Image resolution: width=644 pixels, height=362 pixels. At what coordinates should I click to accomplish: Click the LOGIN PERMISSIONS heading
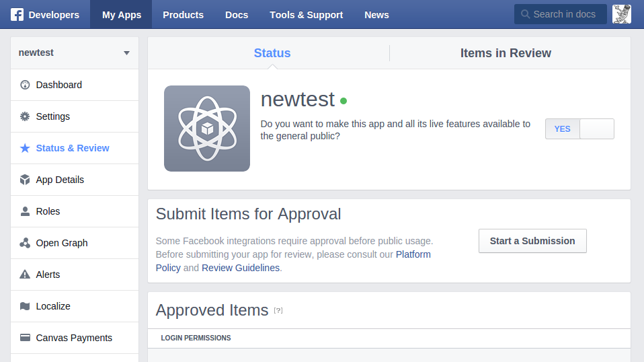point(196,338)
